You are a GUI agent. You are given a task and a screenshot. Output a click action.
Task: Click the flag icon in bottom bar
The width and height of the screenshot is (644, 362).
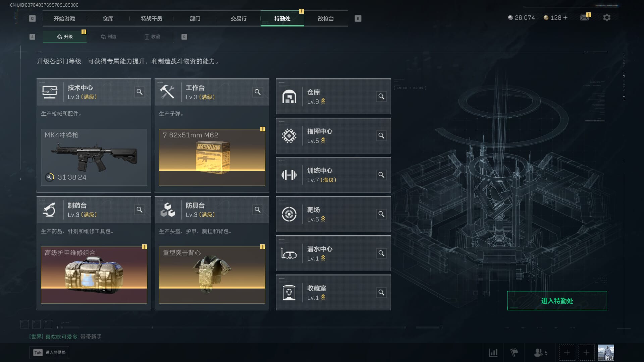514,353
